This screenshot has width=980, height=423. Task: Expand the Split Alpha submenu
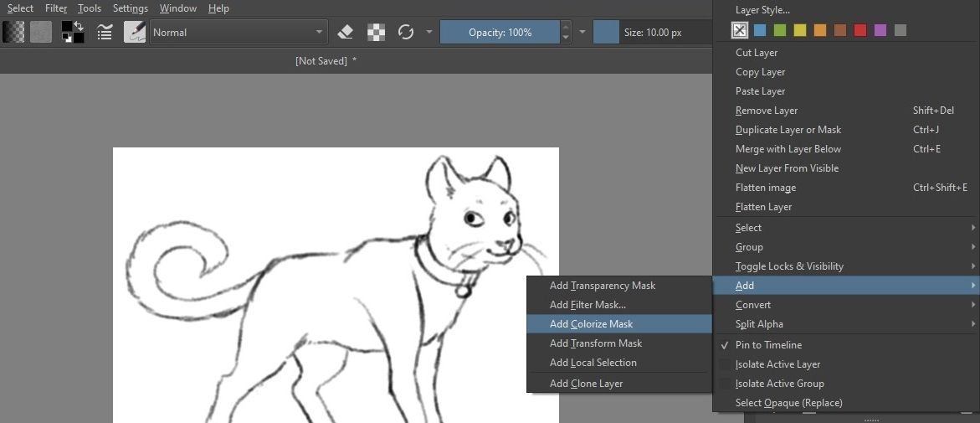pyautogui.click(x=845, y=324)
